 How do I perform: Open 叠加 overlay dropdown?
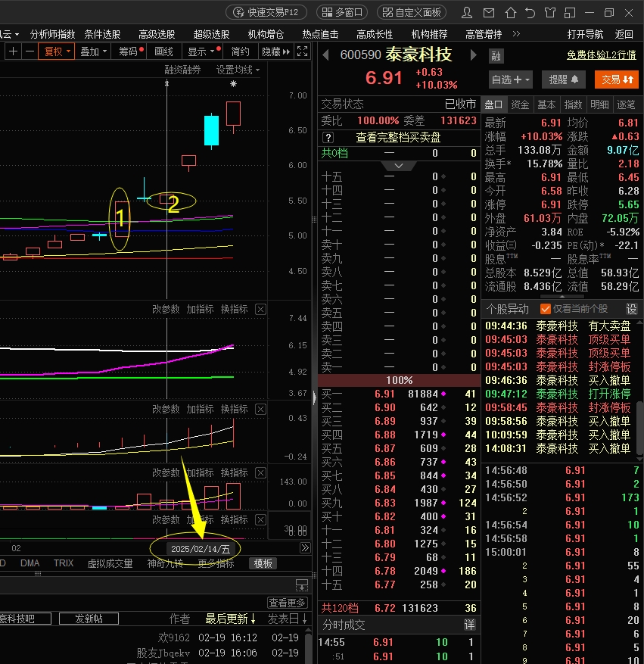pyautogui.click(x=94, y=51)
